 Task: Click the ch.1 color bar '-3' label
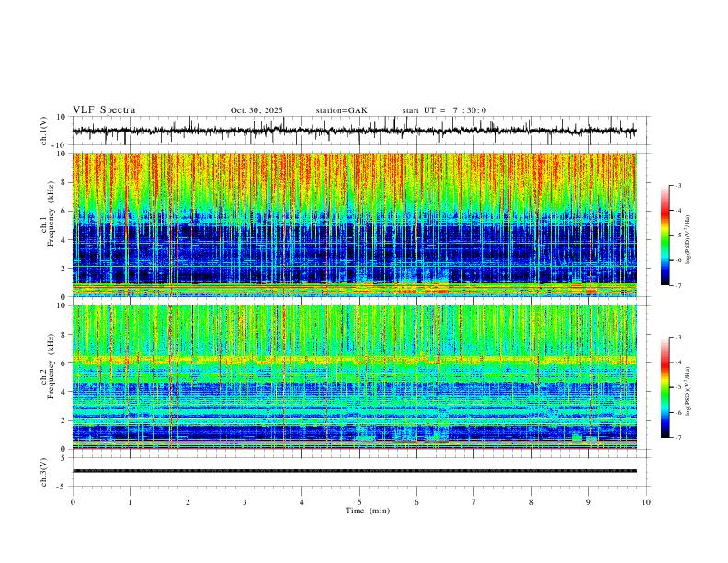(678, 185)
